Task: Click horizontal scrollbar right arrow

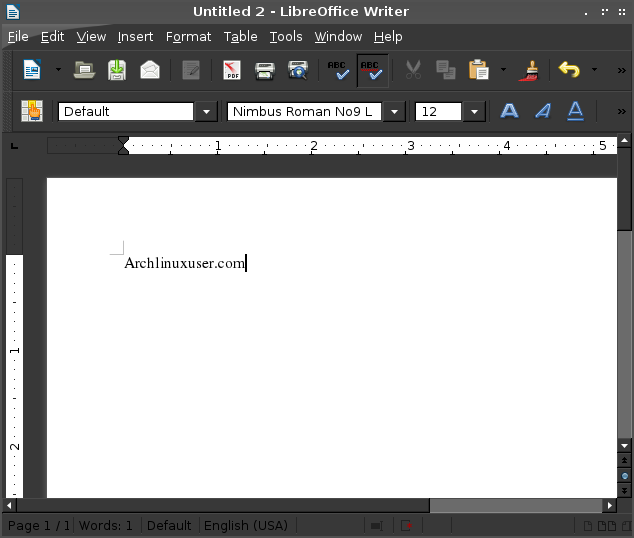Action: [x=610, y=505]
